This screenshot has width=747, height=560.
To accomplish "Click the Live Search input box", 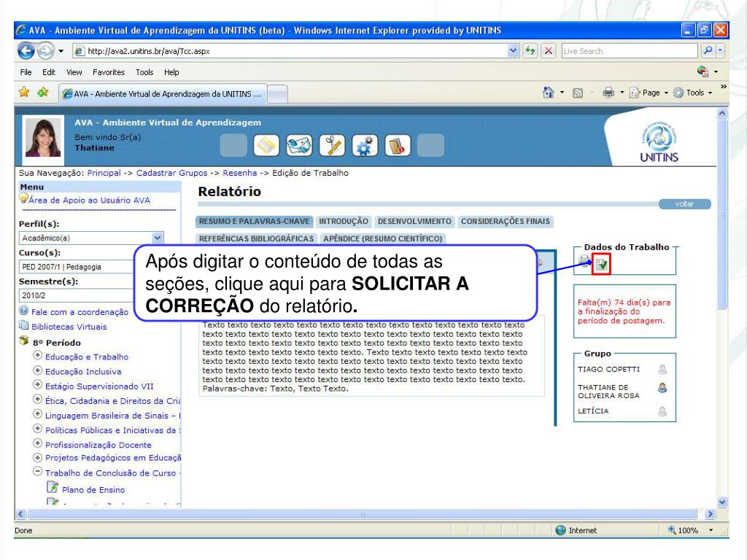I will tap(630, 51).
